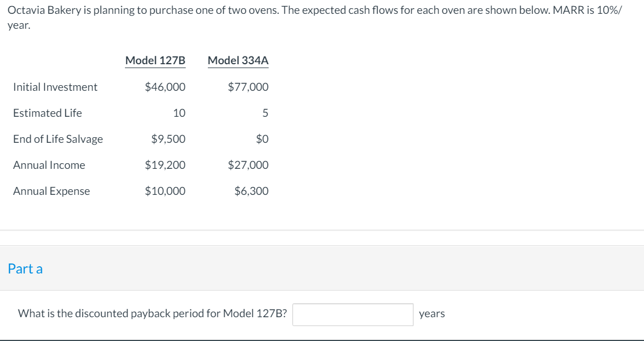The image size is (644, 341).
Task: Click the $46,000 initial investment value
Action: pyautogui.click(x=165, y=87)
